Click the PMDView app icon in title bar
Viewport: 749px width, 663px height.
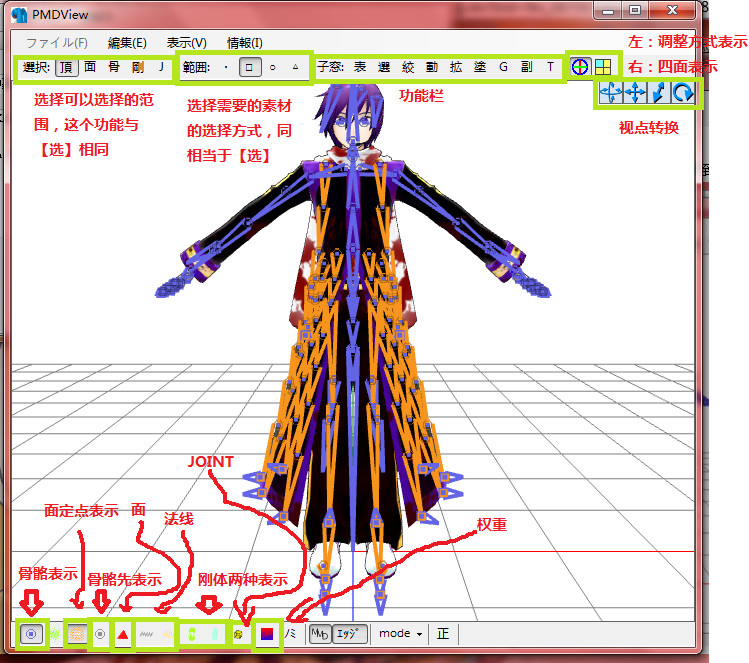(x=19, y=15)
